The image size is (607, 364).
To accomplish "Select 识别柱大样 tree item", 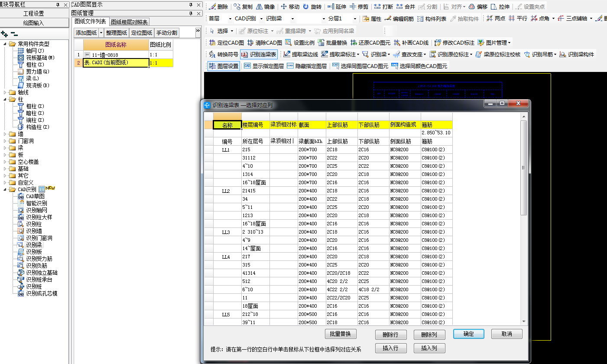I will point(39,217).
